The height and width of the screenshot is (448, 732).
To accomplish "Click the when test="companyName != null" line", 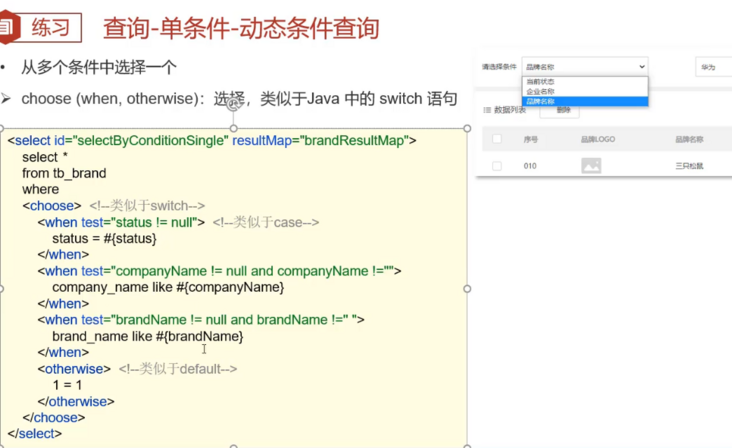I will click(x=219, y=271).
